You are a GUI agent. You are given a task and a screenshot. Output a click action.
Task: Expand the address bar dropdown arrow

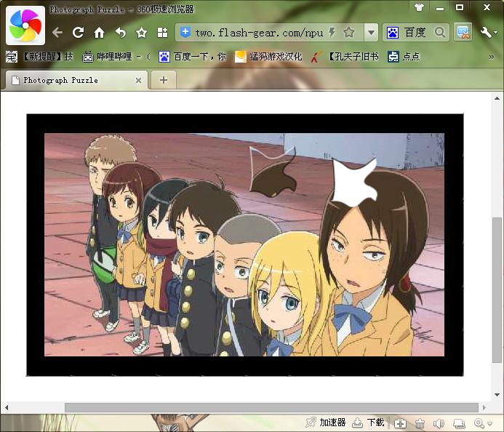coord(371,33)
